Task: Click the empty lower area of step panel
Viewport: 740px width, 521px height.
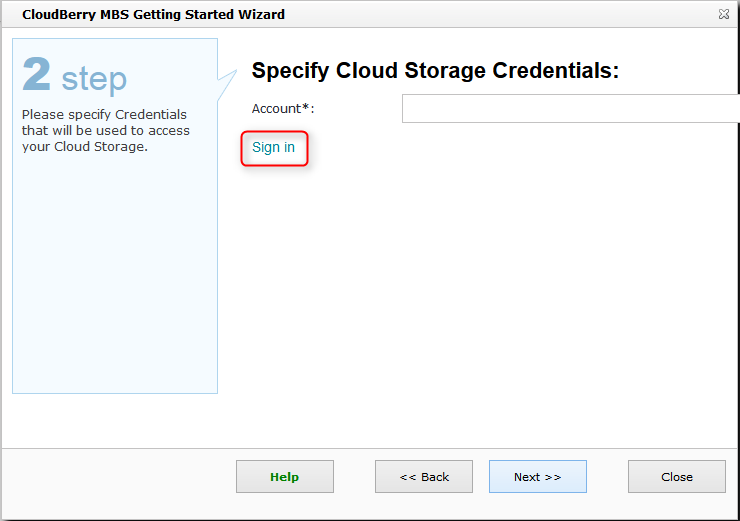Action: tap(114, 290)
